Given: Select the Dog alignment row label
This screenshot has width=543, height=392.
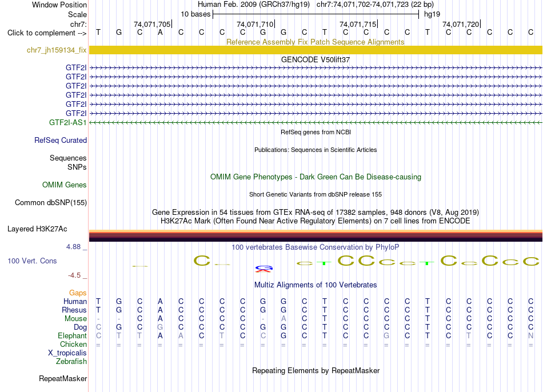Looking at the screenshot, I should (80, 327).
